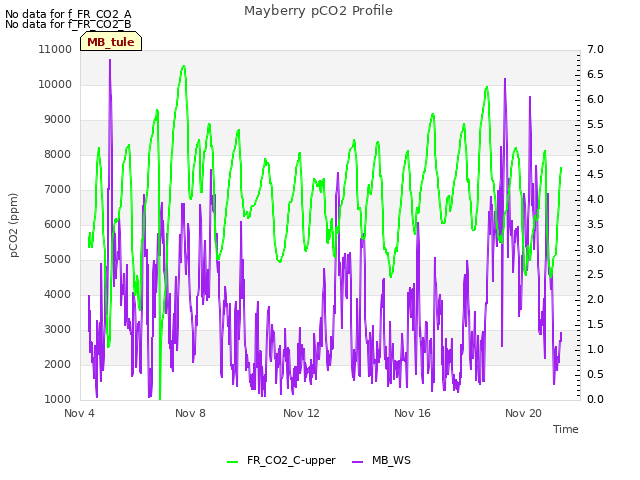Click the 8000 left axis value
640x480 pixels.
pyautogui.click(x=58, y=154)
